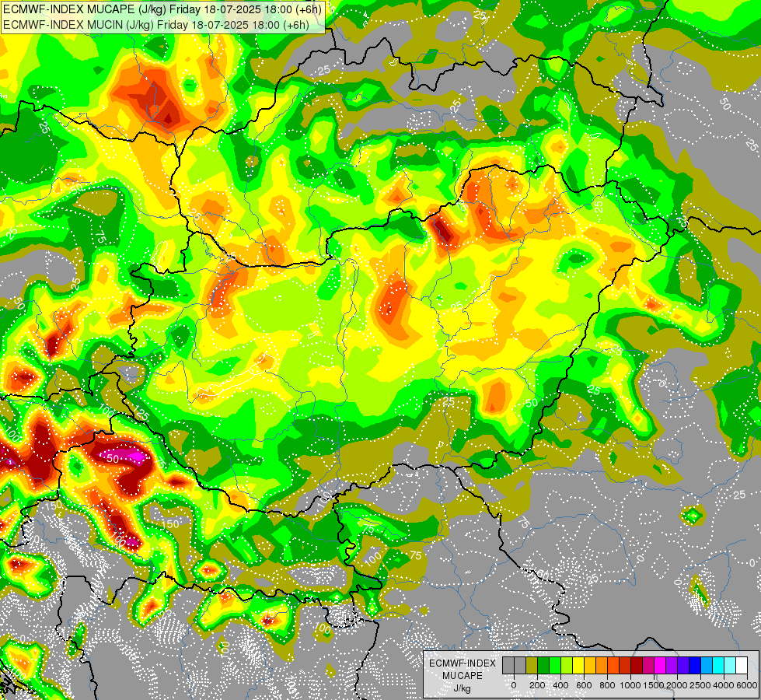Click the legend tick value 0
This screenshot has width=761, height=700.
tap(514, 685)
